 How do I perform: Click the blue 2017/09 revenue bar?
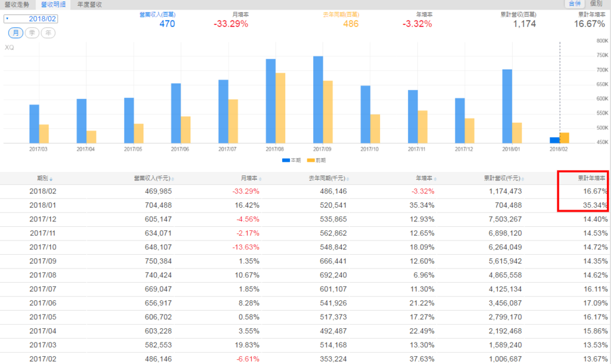pos(318,100)
